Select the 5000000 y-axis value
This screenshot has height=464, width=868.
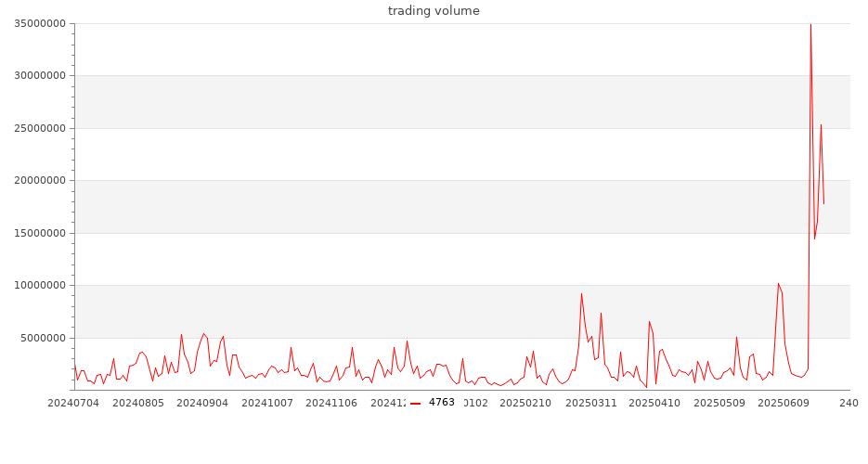[41, 338]
